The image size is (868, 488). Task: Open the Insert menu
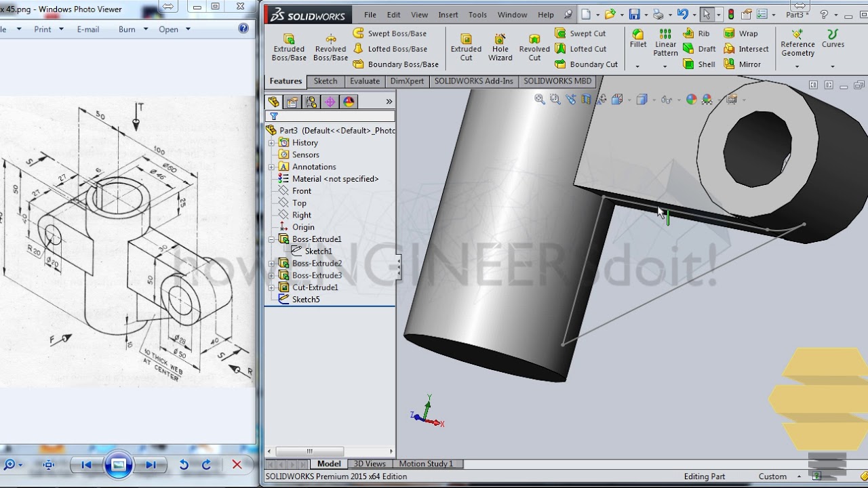click(x=448, y=15)
